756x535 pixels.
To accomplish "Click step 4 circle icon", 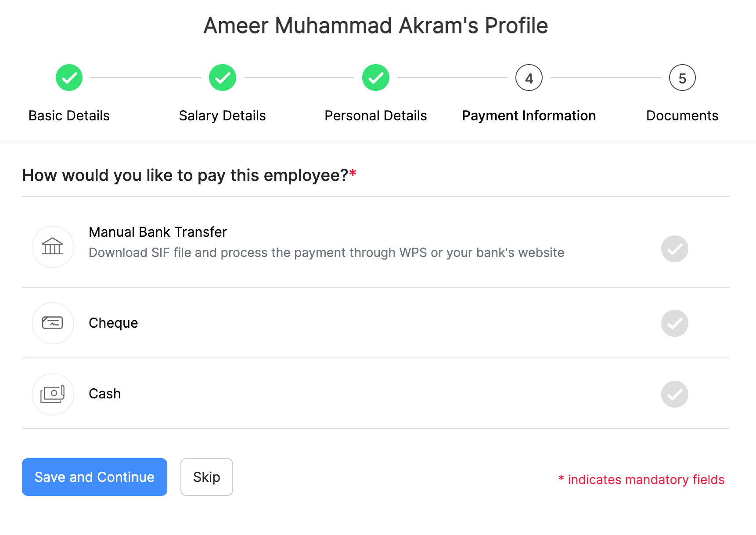I will (529, 78).
